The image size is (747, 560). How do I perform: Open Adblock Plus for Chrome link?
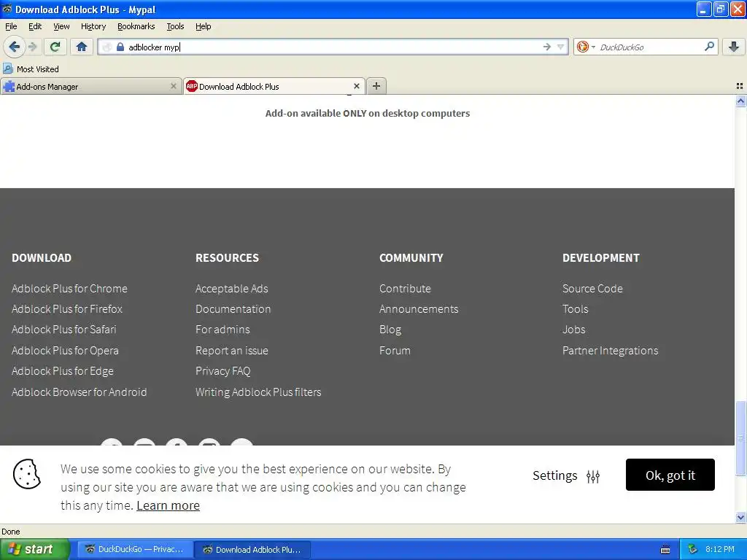coord(69,289)
